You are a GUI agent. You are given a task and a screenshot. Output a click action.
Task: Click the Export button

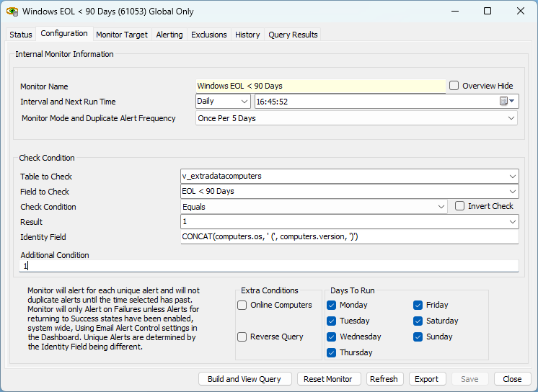point(426,379)
